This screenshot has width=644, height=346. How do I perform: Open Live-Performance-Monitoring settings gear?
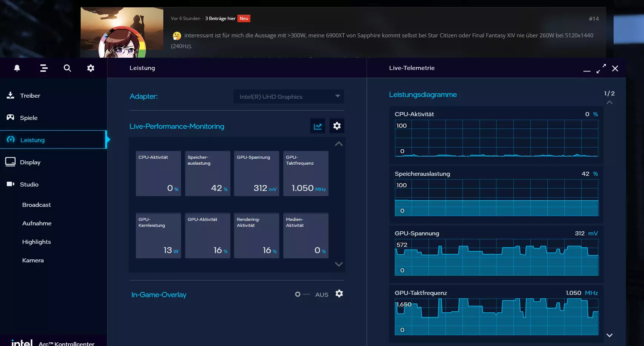pyautogui.click(x=337, y=126)
